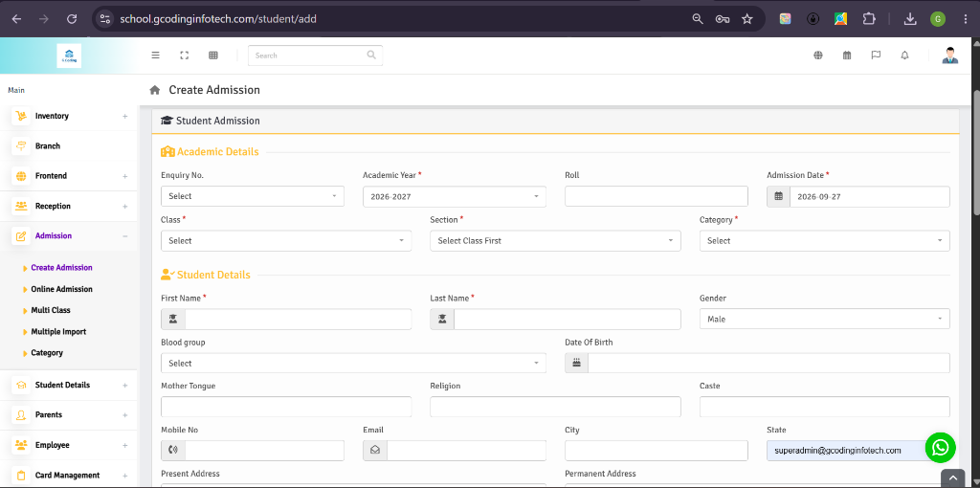Open Multiple Import in the sidebar
The image size is (980, 488).
(58, 332)
